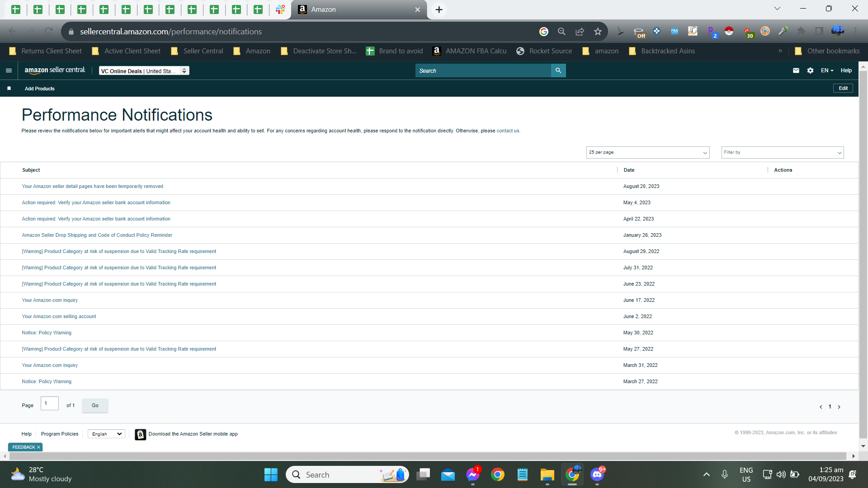Open the EN language dropdown in header
The width and height of the screenshot is (868, 488).
click(827, 70)
